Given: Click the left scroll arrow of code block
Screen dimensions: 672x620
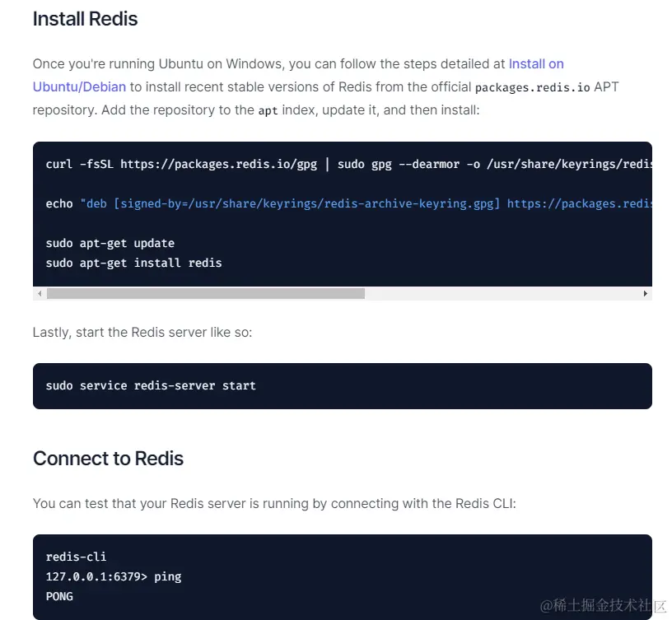Looking at the screenshot, I should pos(40,293).
